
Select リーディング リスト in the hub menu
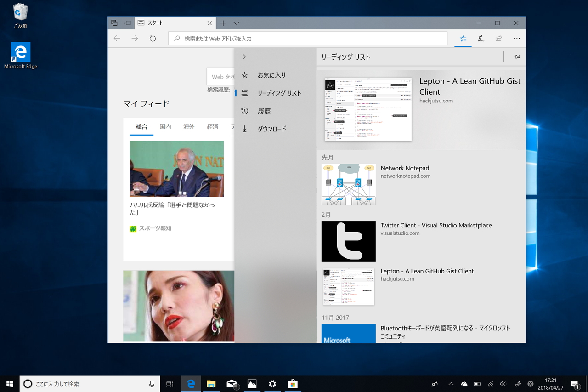[275, 93]
